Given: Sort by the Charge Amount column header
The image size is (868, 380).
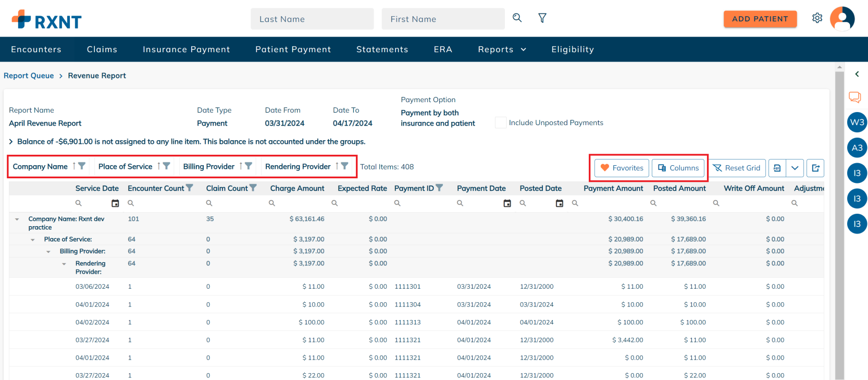Looking at the screenshot, I should point(297,188).
